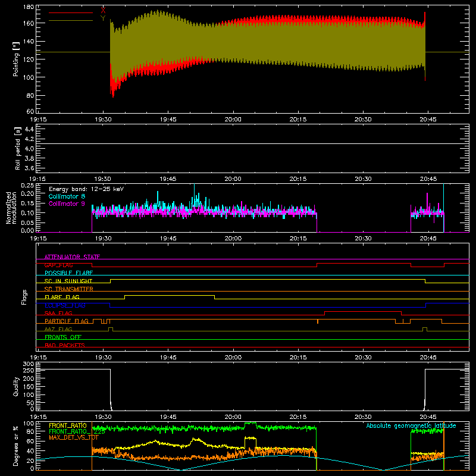Select the FLARE_FLAG label
Viewport: 476px width, 476px height.
(62, 297)
